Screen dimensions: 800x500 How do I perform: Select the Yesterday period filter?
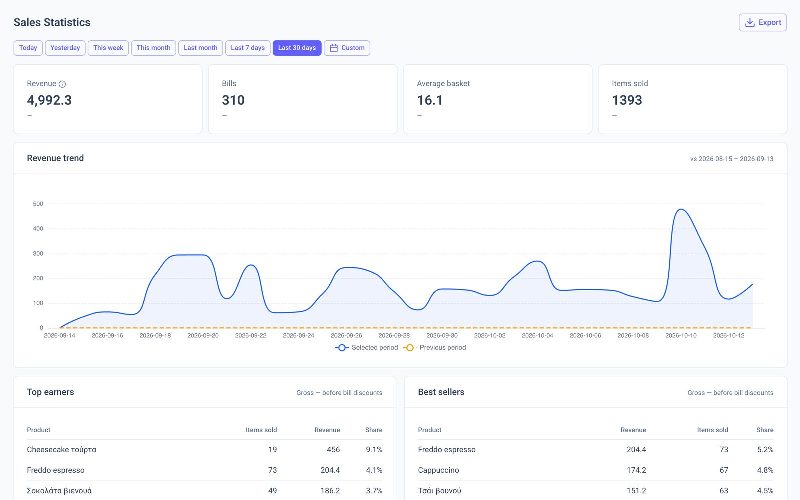[65, 47]
